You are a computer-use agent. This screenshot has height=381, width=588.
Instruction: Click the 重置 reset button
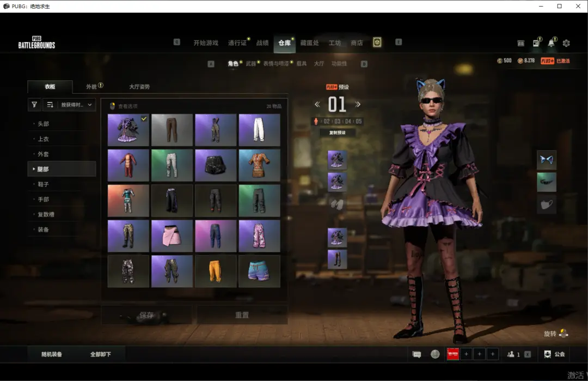click(x=242, y=315)
